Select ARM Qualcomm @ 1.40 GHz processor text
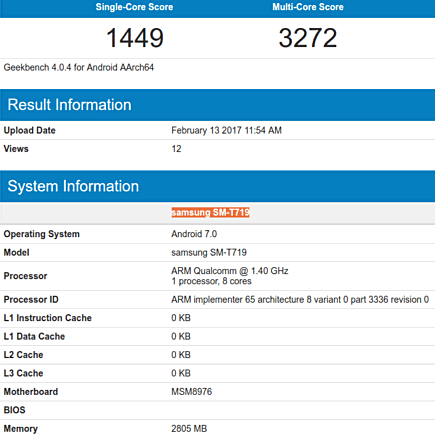The height and width of the screenshot is (440, 435). (230, 271)
